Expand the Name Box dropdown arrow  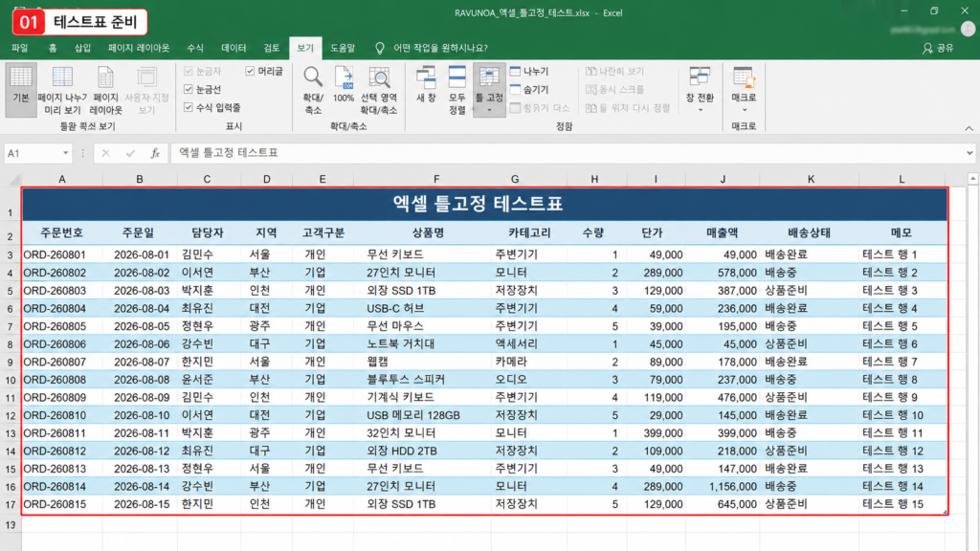(x=65, y=153)
